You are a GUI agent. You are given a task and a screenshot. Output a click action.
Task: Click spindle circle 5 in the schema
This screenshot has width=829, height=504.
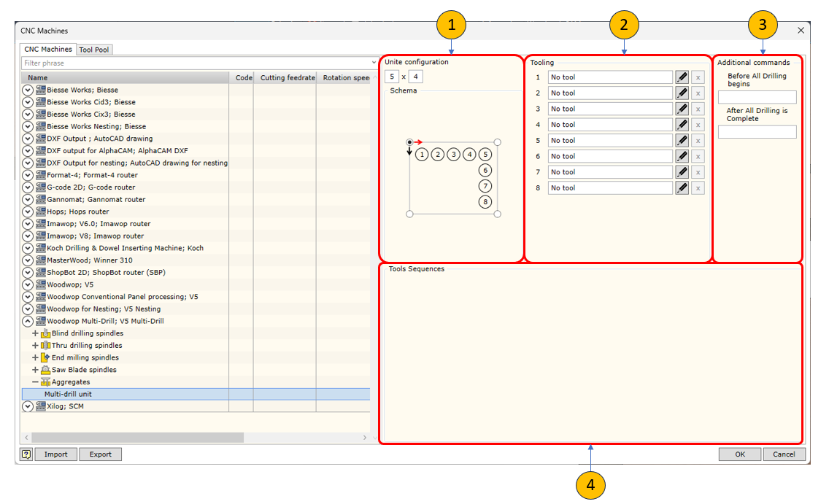click(485, 155)
